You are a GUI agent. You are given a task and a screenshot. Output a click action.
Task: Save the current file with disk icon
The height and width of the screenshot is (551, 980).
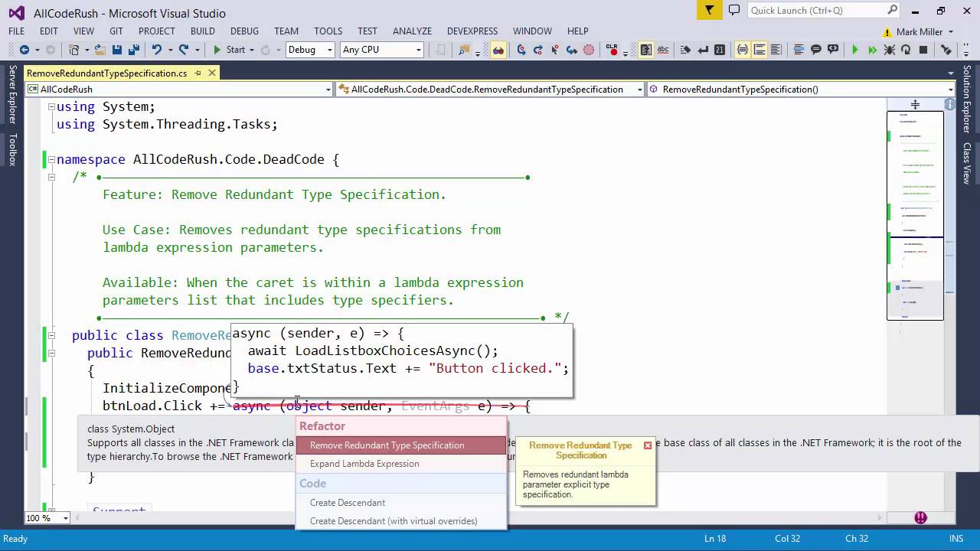coord(117,50)
